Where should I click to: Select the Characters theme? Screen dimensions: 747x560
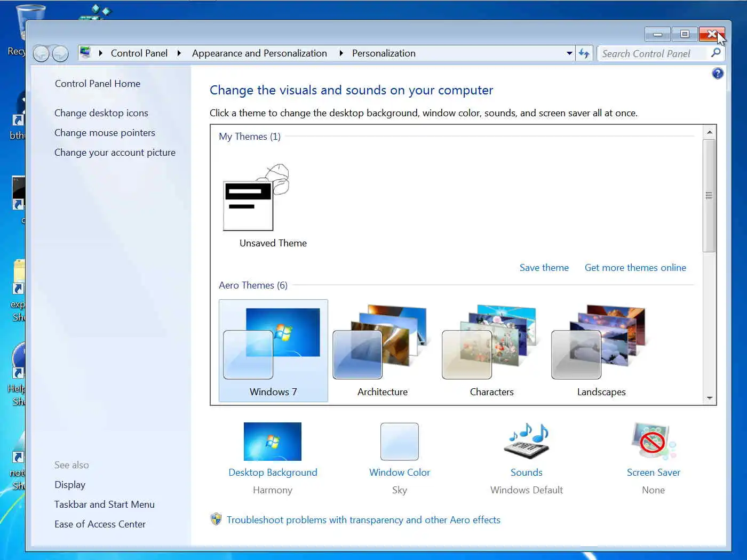pos(491,350)
